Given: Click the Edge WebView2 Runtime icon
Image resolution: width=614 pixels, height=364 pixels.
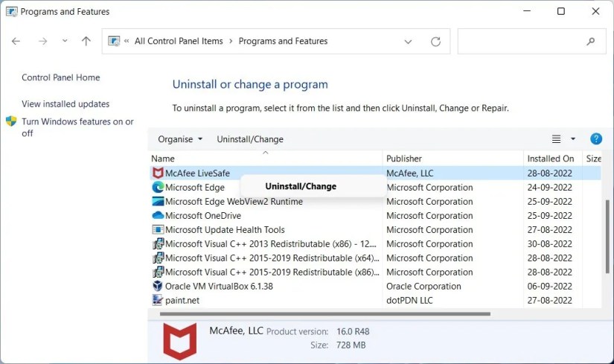Looking at the screenshot, I should (x=158, y=202).
